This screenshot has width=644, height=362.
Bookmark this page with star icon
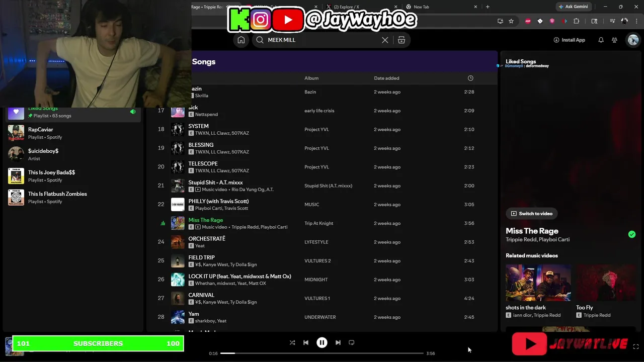(x=511, y=21)
